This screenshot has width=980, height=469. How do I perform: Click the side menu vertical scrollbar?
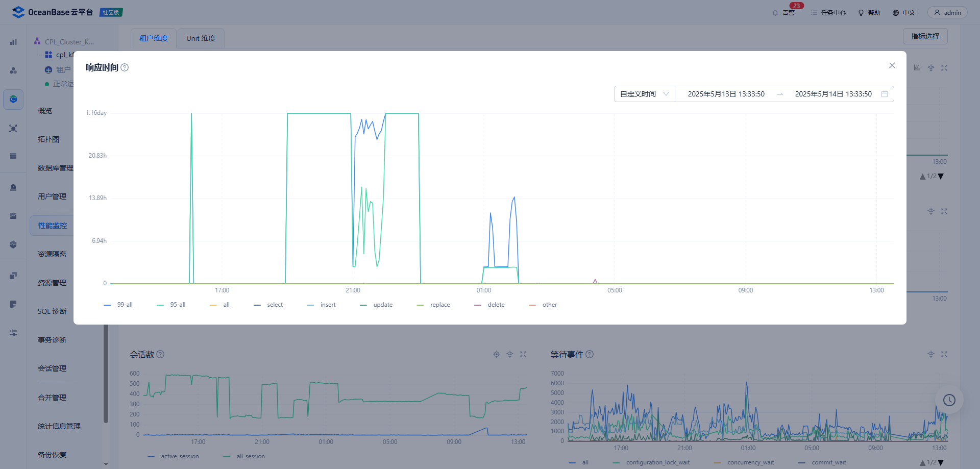(106, 374)
